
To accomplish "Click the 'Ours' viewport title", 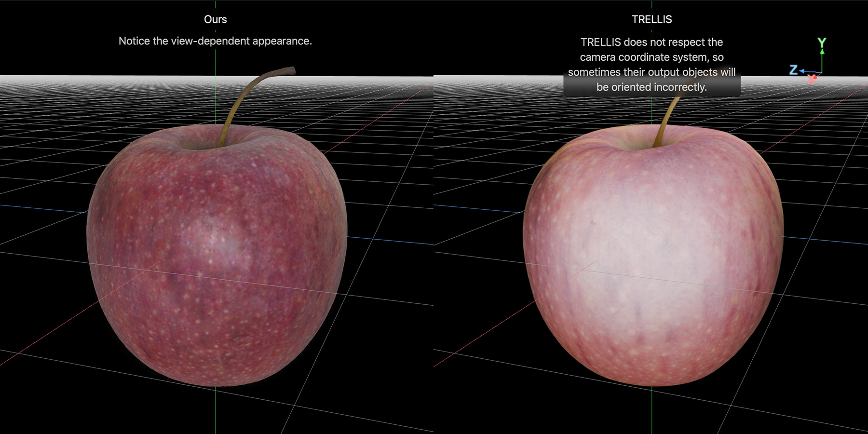I will pos(215,19).
